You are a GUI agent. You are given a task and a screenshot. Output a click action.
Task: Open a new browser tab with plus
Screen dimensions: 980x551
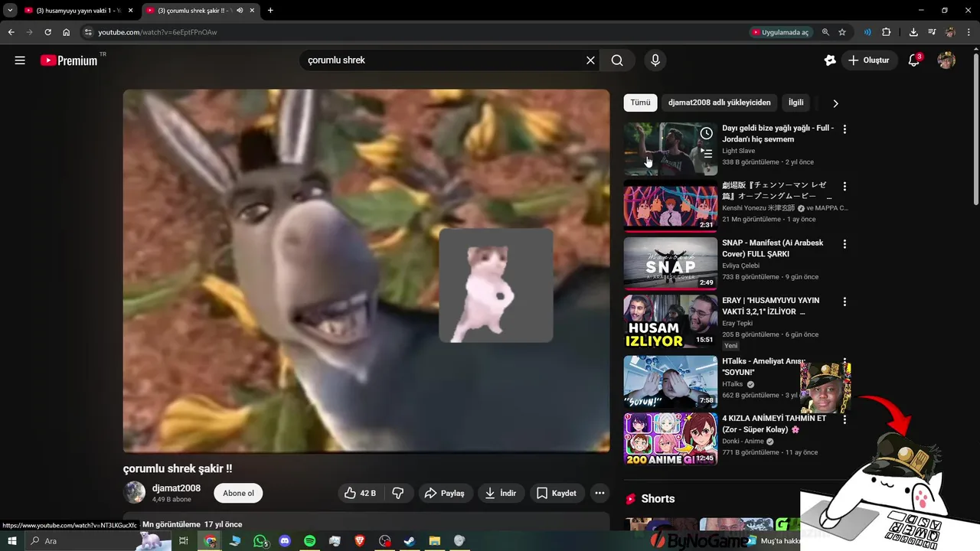coord(270,11)
